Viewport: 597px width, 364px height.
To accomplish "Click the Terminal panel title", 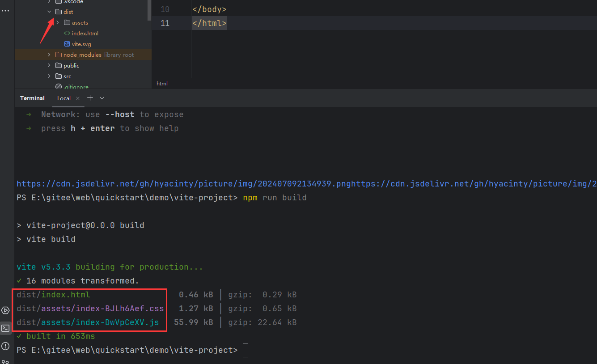I will click(32, 98).
